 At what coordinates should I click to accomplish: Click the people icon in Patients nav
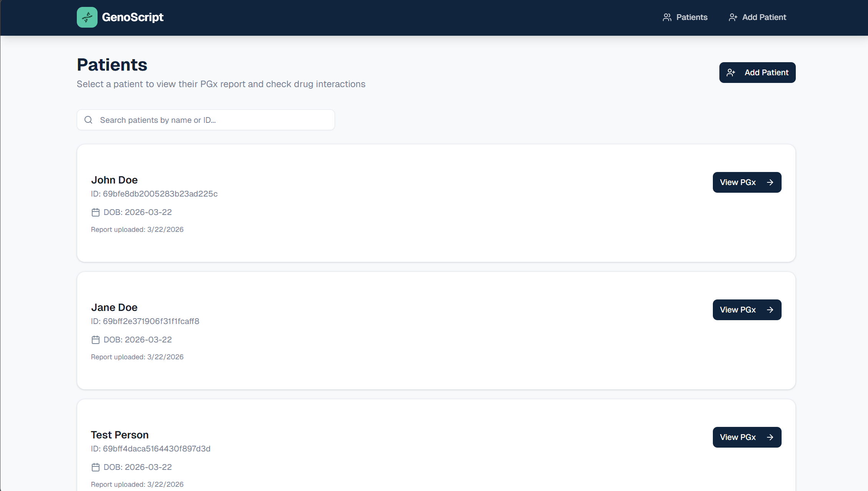coord(667,17)
